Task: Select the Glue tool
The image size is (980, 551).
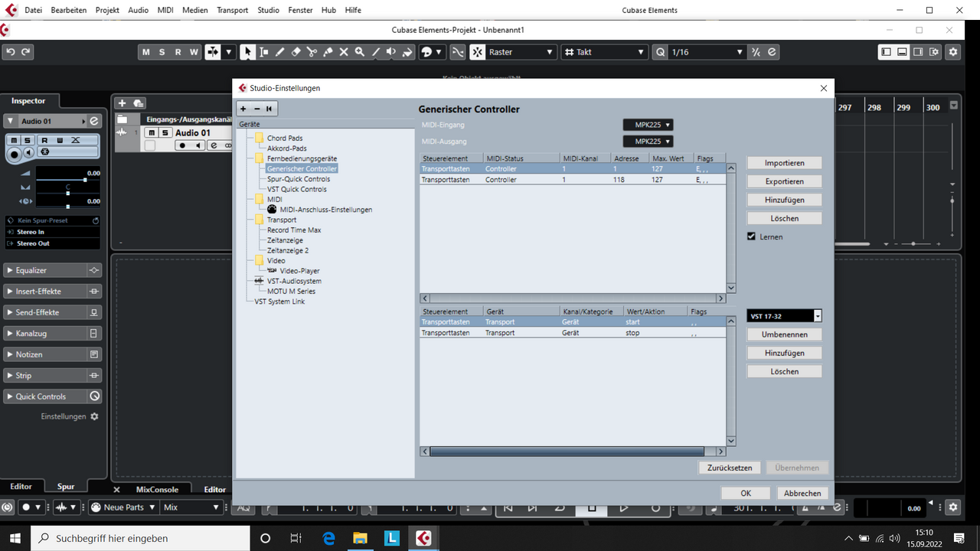Action: [328, 52]
